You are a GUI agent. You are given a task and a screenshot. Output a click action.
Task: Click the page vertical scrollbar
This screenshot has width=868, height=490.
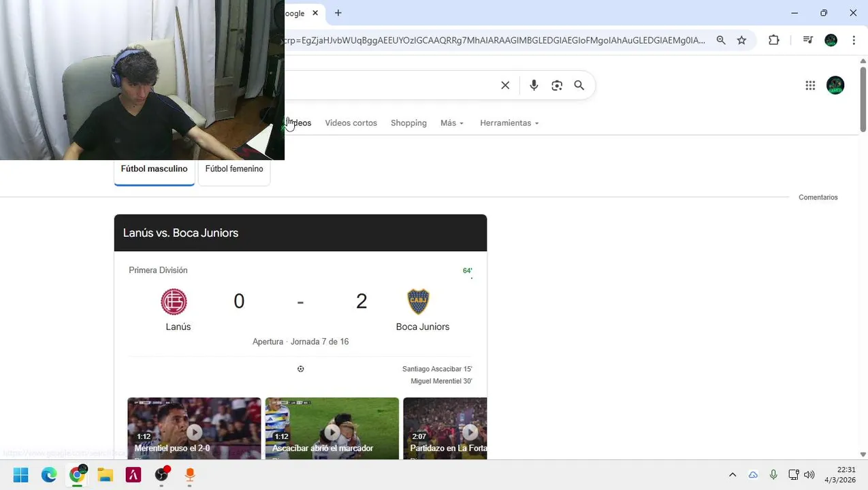click(x=863, y=99)
